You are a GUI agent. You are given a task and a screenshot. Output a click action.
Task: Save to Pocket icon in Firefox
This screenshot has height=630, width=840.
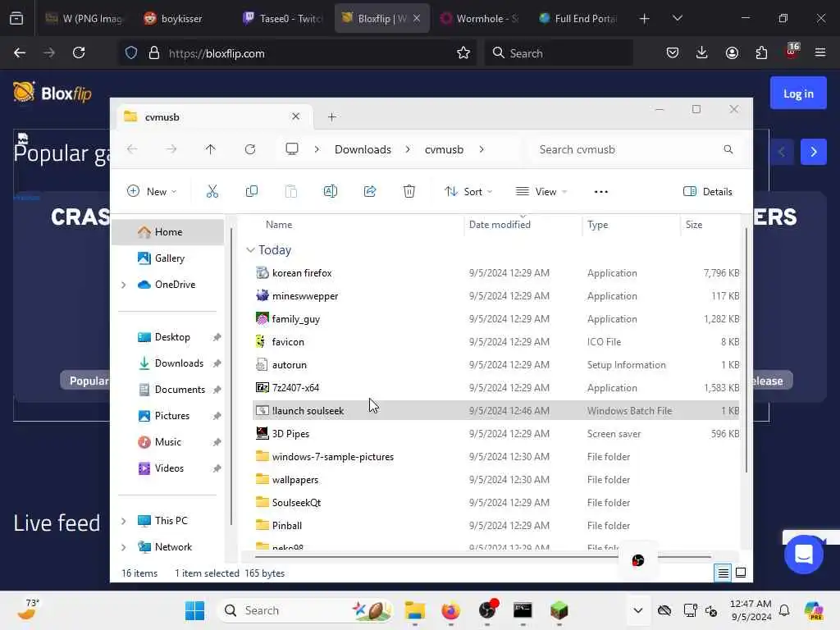[x=673, y=52]
